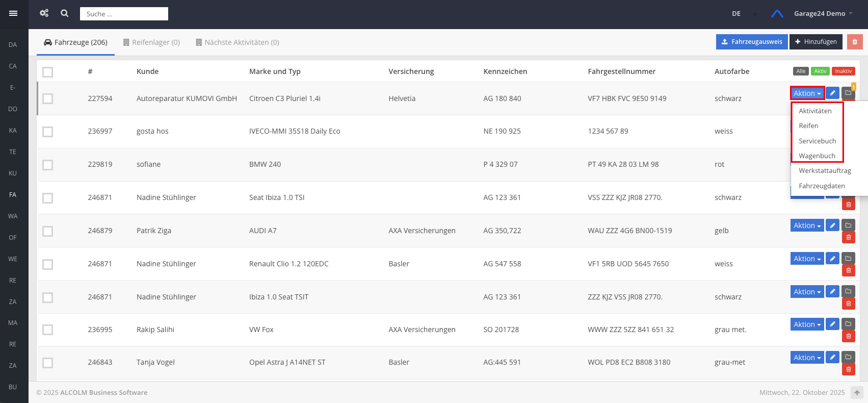Viewport: 868px width, 403px height.
Task: Open the Garage24 Demo account dropdown
Action: (823, 14)
